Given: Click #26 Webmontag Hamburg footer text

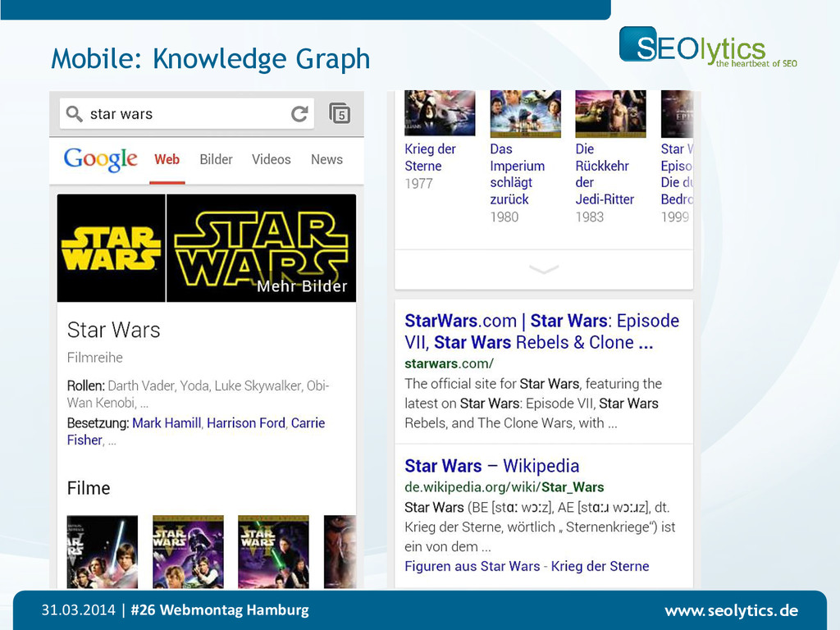Looking at the screenshot, I should (220, 610).
